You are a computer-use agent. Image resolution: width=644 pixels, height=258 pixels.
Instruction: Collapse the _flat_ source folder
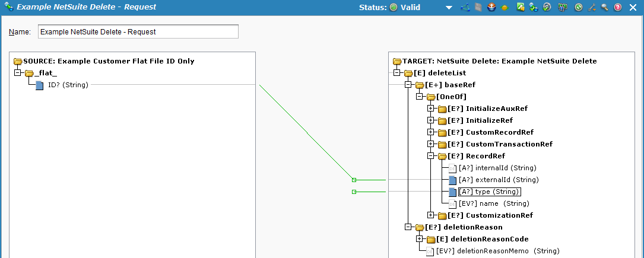pos(17,73)
